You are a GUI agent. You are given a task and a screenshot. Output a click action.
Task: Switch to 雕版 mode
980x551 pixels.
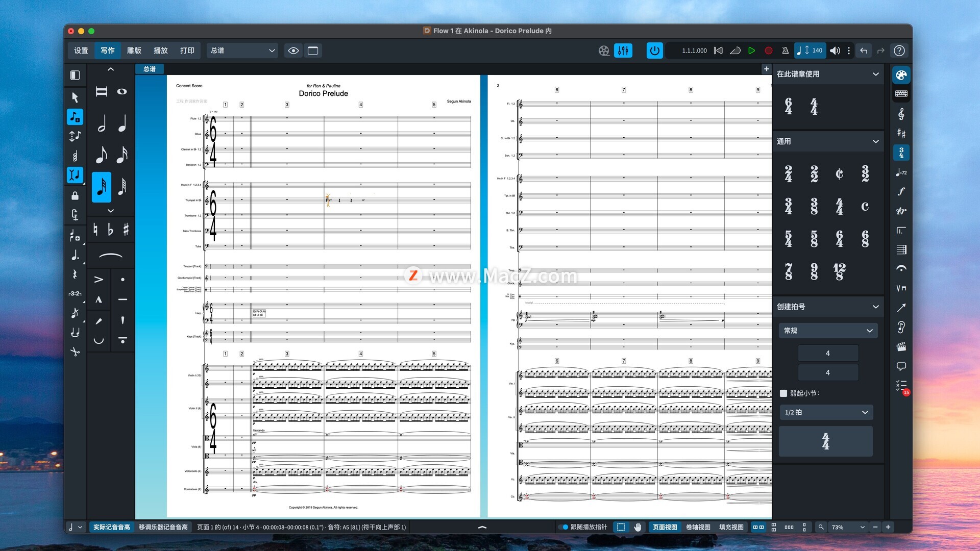coord(134,51)
